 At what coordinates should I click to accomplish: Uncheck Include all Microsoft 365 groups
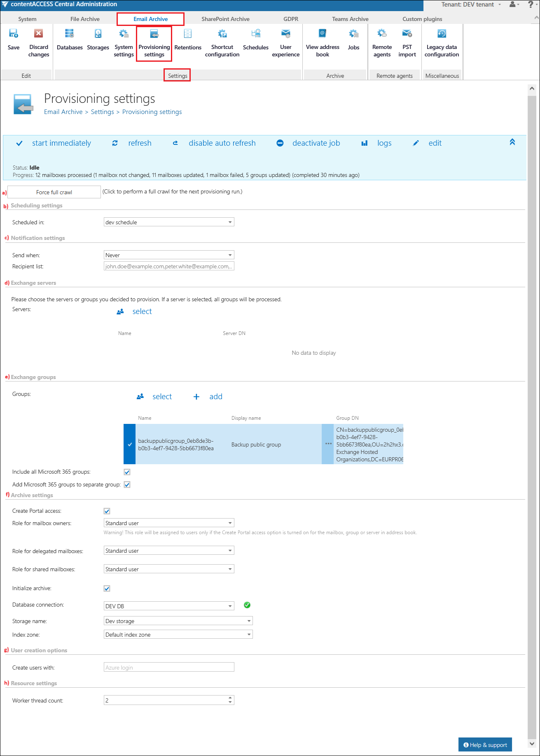tap(127, 472)
